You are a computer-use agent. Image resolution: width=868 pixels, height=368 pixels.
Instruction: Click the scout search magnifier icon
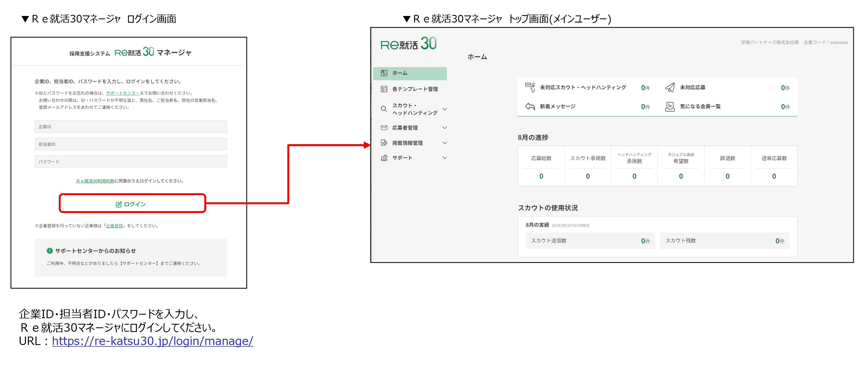pyautogui.click(x=384, y=109)
